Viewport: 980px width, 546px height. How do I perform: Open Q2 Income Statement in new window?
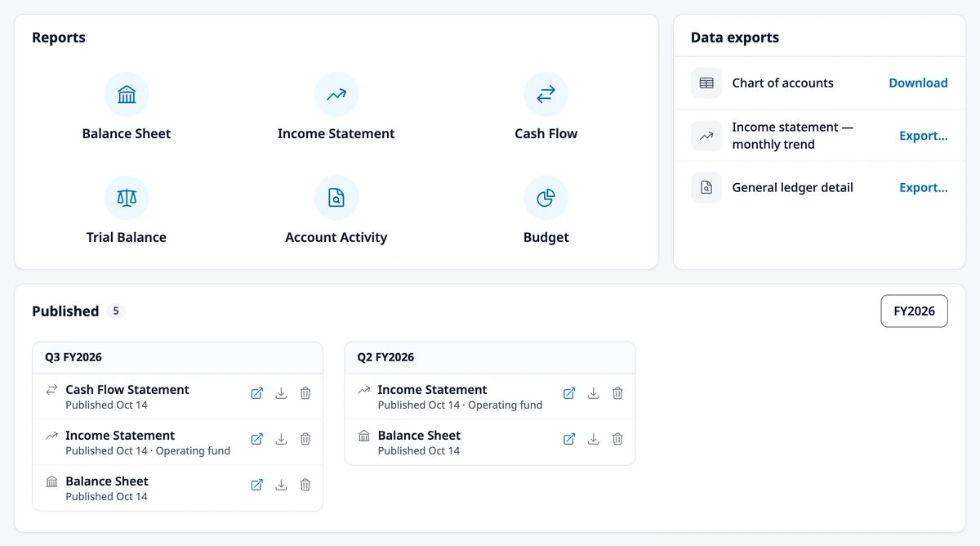point(569,393)
